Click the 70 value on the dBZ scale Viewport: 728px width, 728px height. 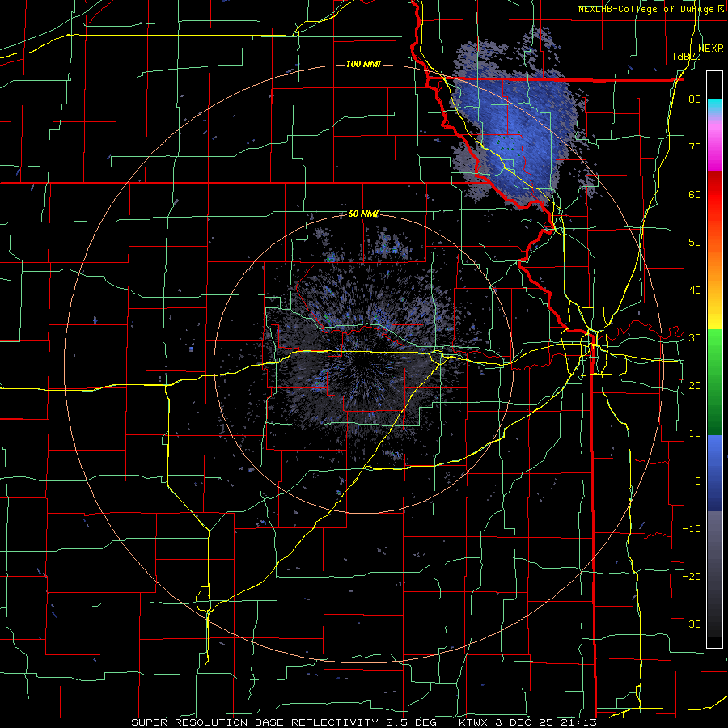pos(695,146)
